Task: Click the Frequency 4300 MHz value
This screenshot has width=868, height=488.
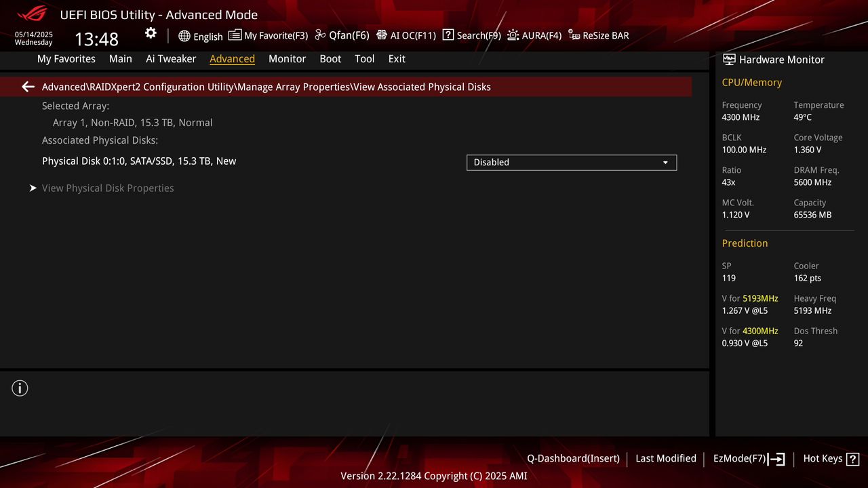Action: point(741,117)
